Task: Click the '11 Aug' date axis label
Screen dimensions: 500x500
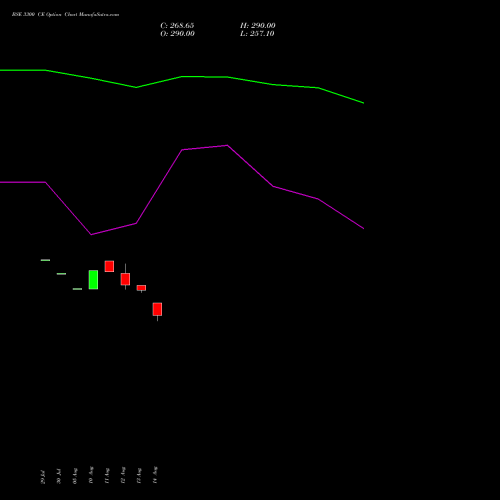Action: tap(107, 476)
